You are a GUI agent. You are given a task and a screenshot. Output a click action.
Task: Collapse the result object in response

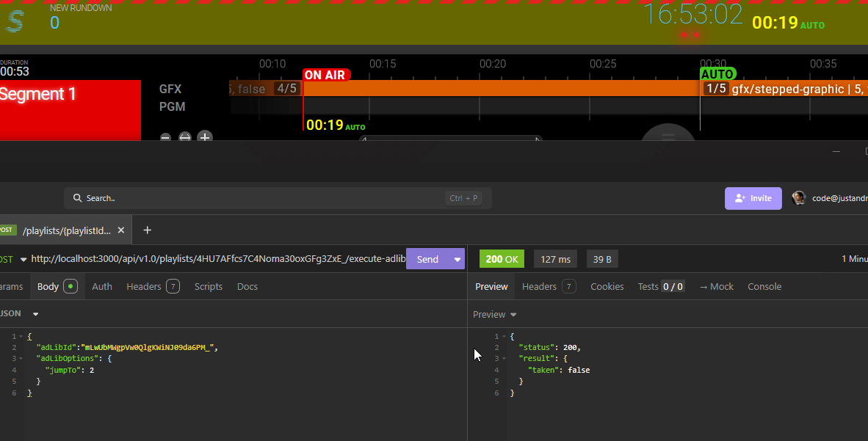[504, 359]
